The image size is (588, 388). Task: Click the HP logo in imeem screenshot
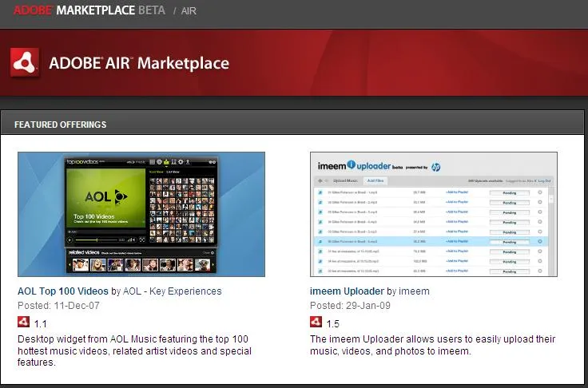click(435, 167)
